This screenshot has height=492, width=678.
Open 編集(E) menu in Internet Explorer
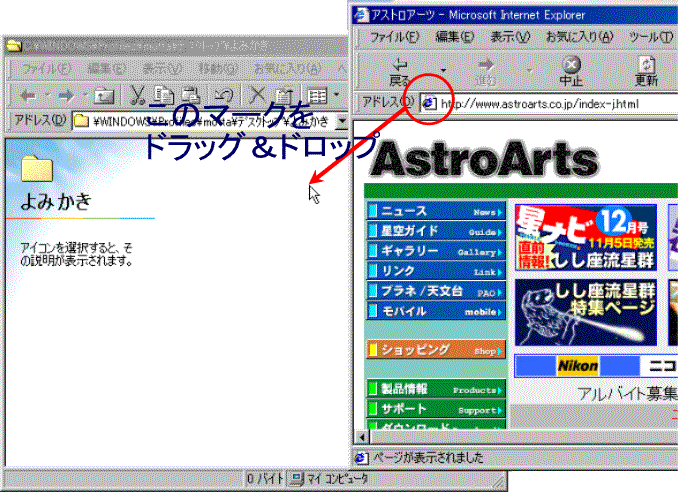click(454, 37)
